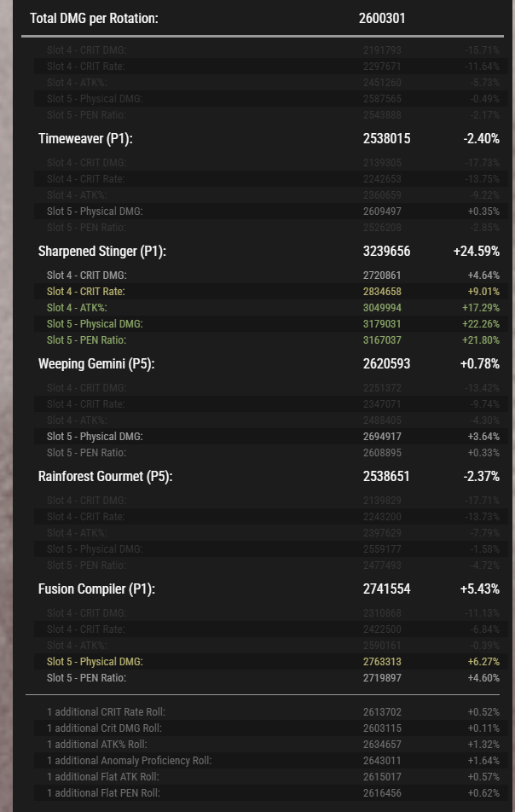Screen dimensions: 515x812
Task: Click Slot 5 - PEN Ratio value 3167037
Action: pos(382,339)
